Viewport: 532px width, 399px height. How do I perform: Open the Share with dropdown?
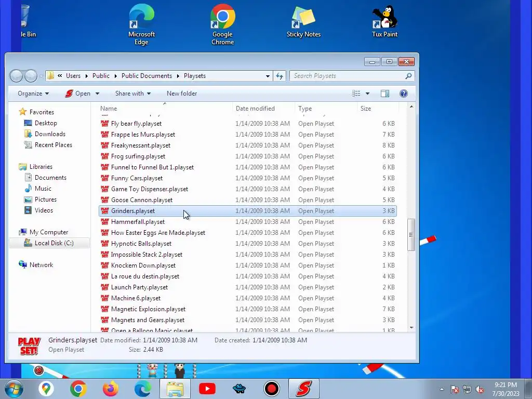133,94
